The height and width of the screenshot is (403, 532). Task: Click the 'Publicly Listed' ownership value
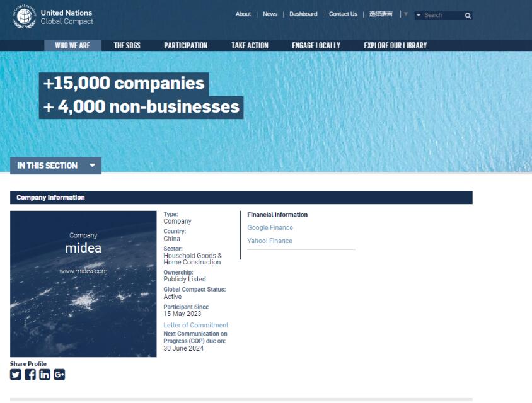[185, 280]
